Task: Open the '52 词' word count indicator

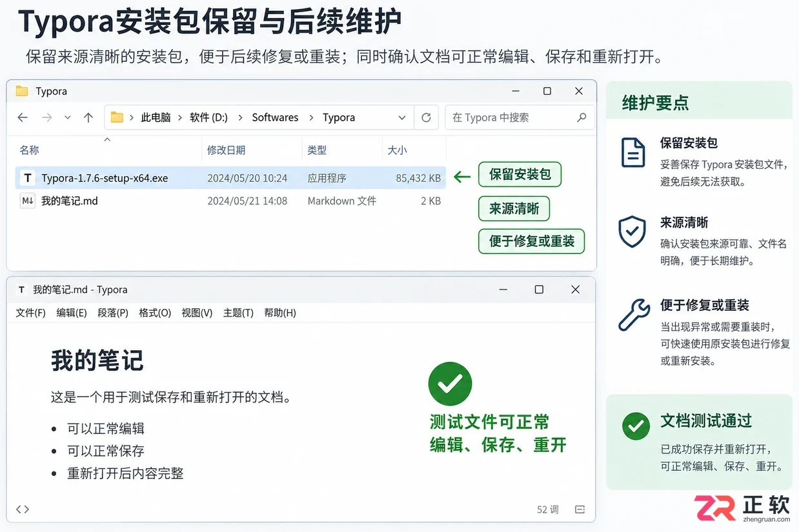Action: tap(548, 509)
